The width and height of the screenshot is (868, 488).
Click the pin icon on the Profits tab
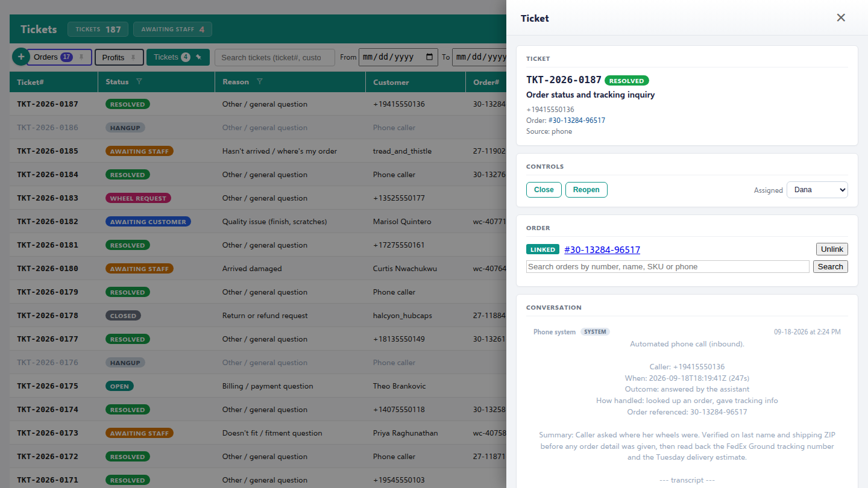133,58
